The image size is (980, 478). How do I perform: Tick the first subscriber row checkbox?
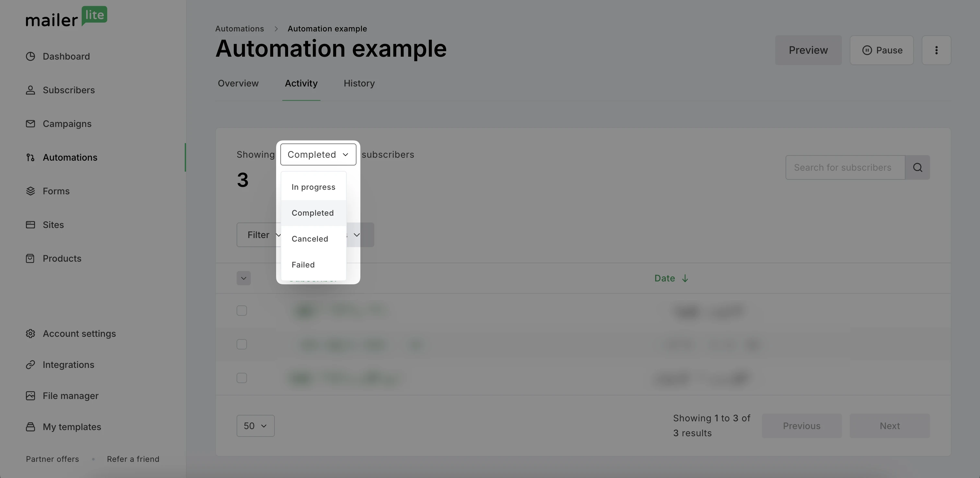click(x=241, y=311)
